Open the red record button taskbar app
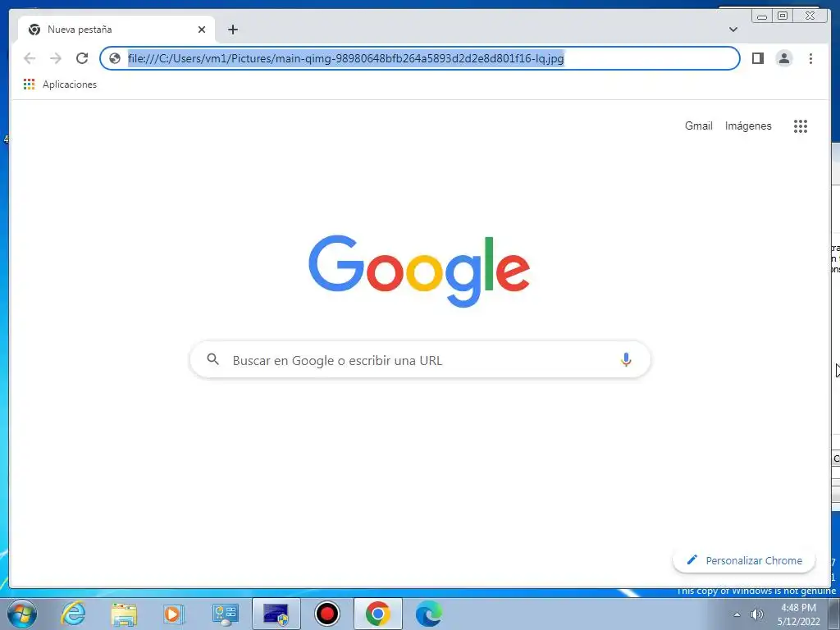The width and height of the screenshot is (840, 630). pos(326,614)
